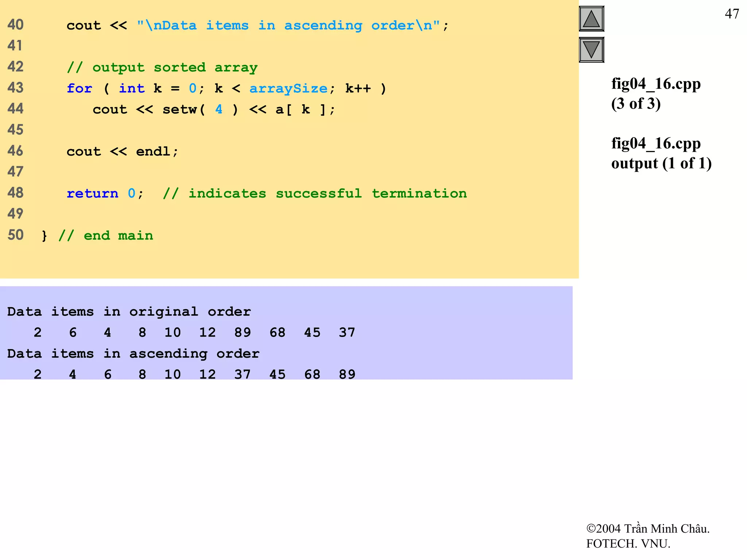This screenshot has height=560, width=747.
Task: Click the original order number row starting 2 6 4
Action: (194, 332)
